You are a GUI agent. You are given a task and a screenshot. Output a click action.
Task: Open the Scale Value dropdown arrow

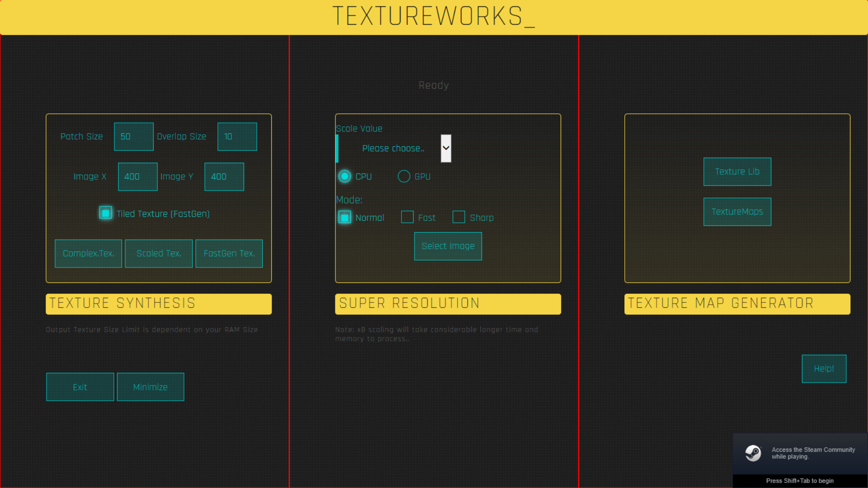446,148
